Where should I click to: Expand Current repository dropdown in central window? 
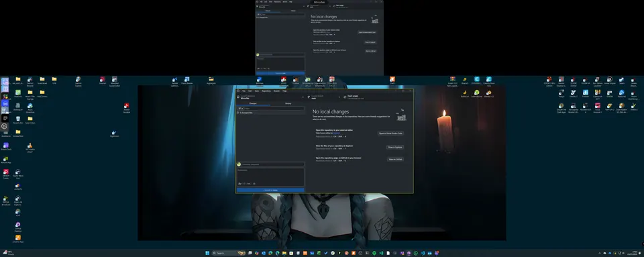click(x=270, y=97)
